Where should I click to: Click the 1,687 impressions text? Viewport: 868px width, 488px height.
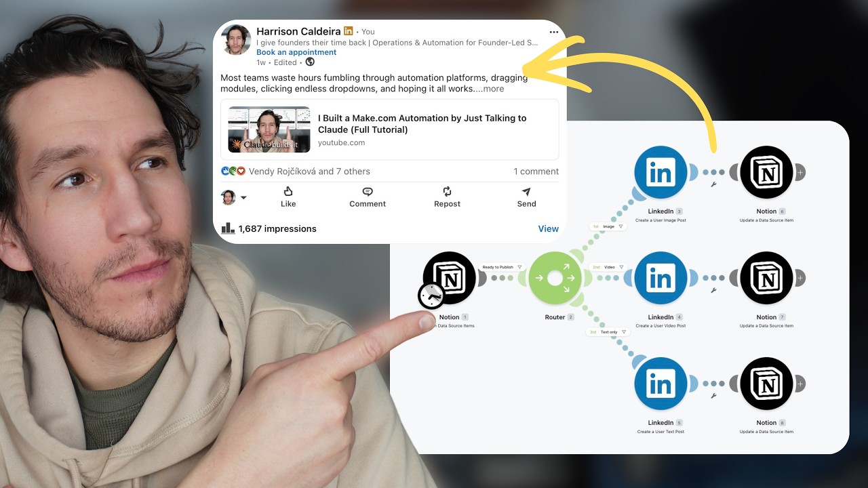[x=277, y=228]
